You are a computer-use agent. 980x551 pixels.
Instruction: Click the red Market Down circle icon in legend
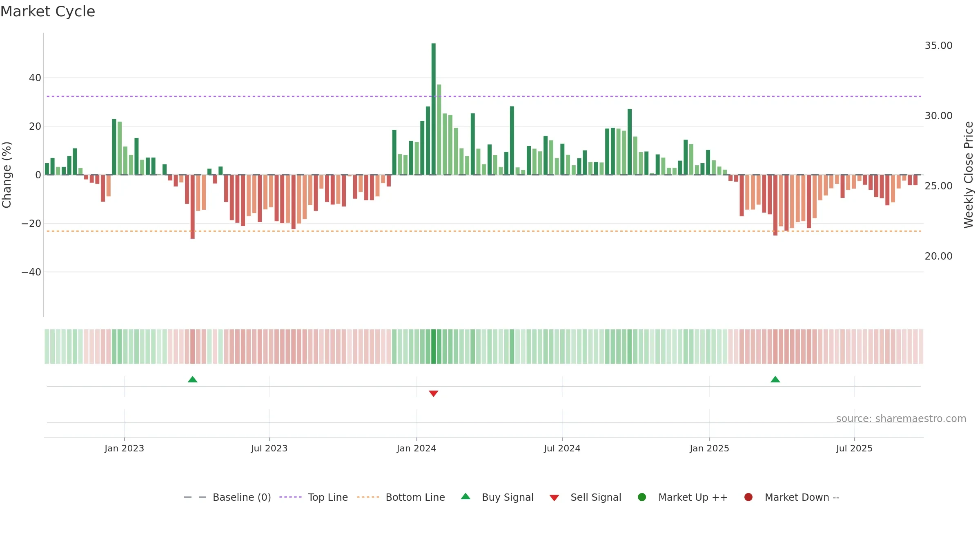[748, 497]
